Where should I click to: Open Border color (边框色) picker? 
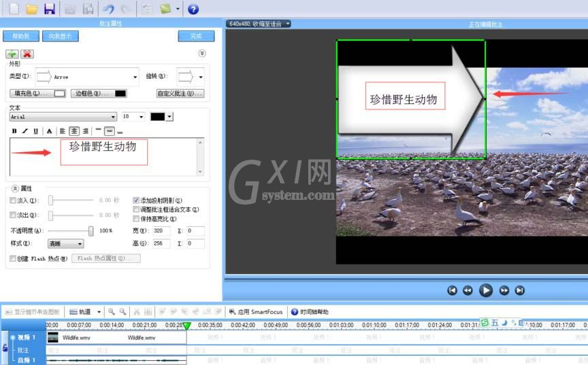tap(99, 94)
